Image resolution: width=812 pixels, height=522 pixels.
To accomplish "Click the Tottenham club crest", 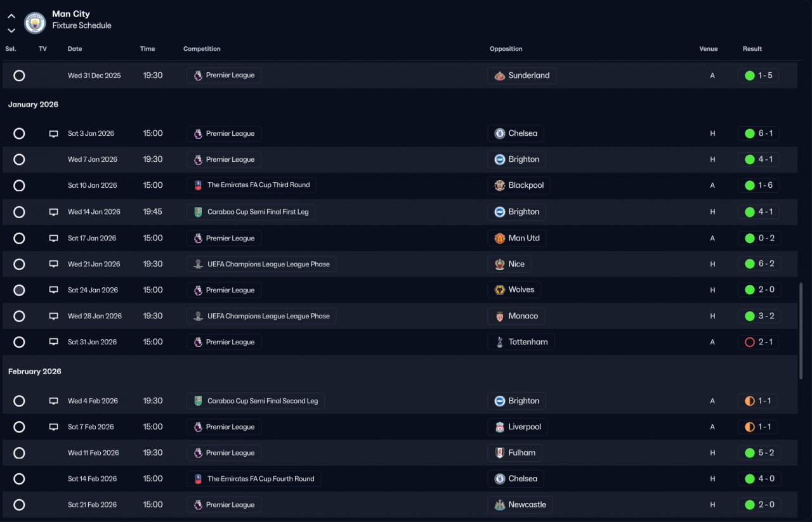I will [x=500, y=343].
